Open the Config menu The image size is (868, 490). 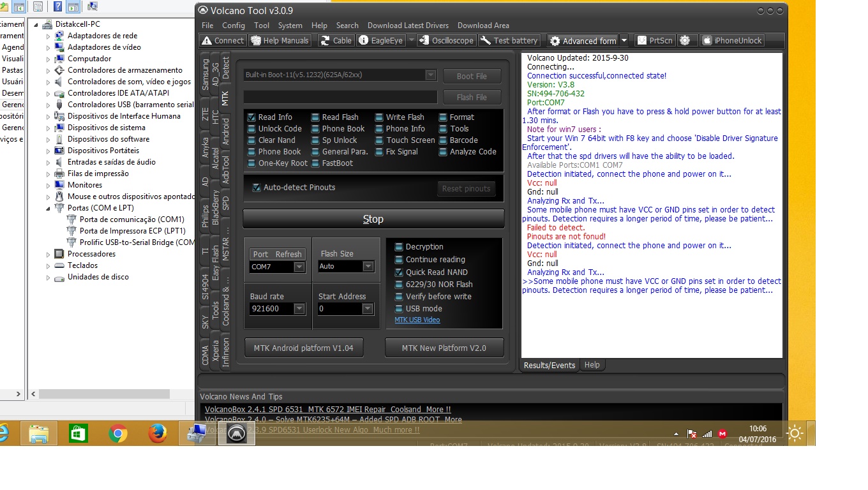pos(234,26)
